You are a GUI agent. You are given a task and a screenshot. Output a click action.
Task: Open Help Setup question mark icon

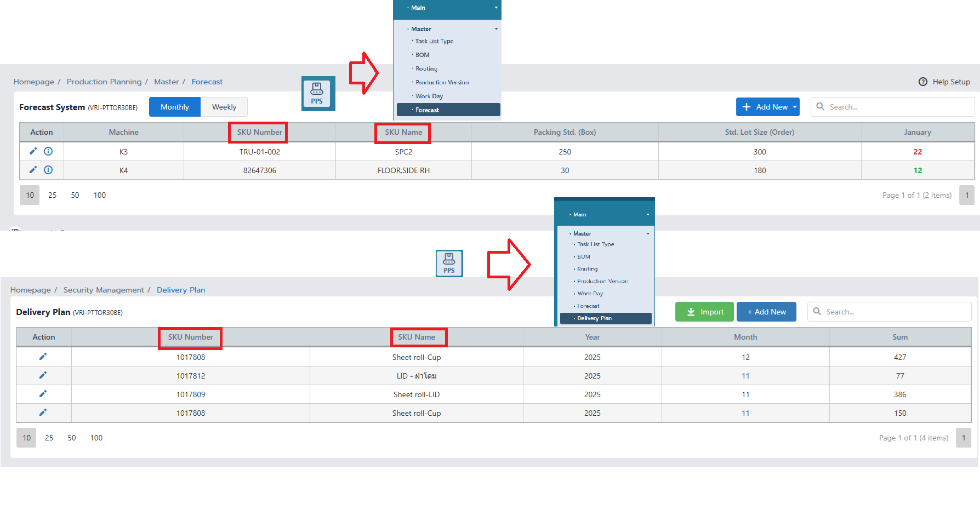click(x=923, y=82)
